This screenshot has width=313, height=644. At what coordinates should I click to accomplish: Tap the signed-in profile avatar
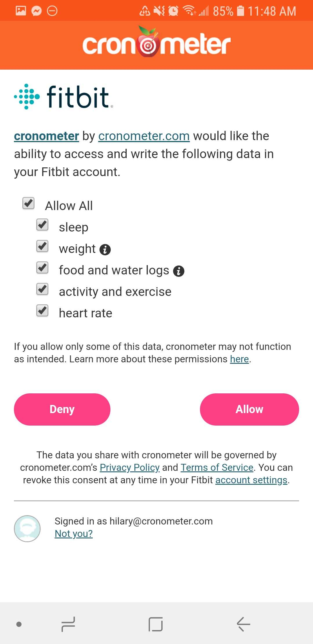click(x=27, y=529)
